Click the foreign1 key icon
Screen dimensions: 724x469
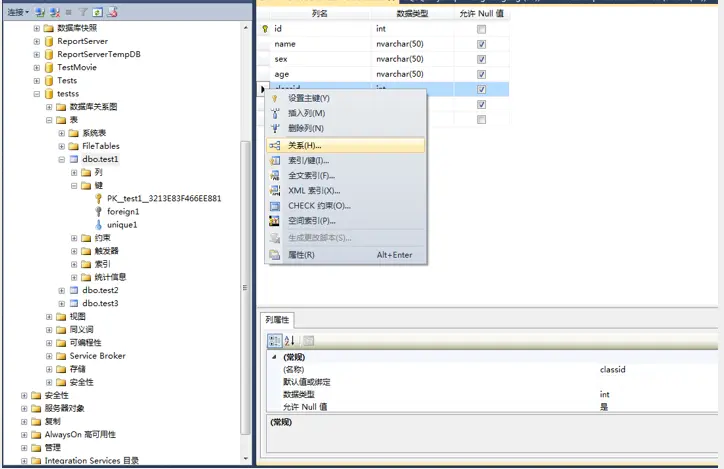(98, 211)
